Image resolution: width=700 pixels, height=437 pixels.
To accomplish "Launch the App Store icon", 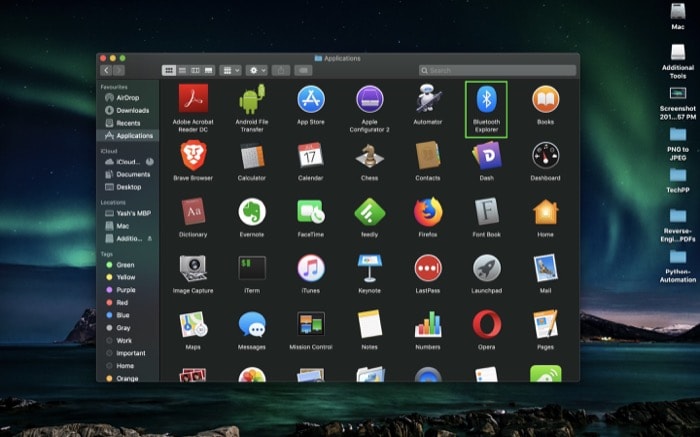I will 311,99.
